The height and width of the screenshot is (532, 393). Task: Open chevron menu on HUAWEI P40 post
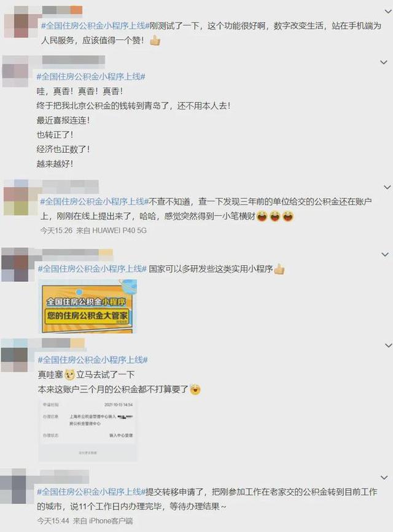pos(387,187)
